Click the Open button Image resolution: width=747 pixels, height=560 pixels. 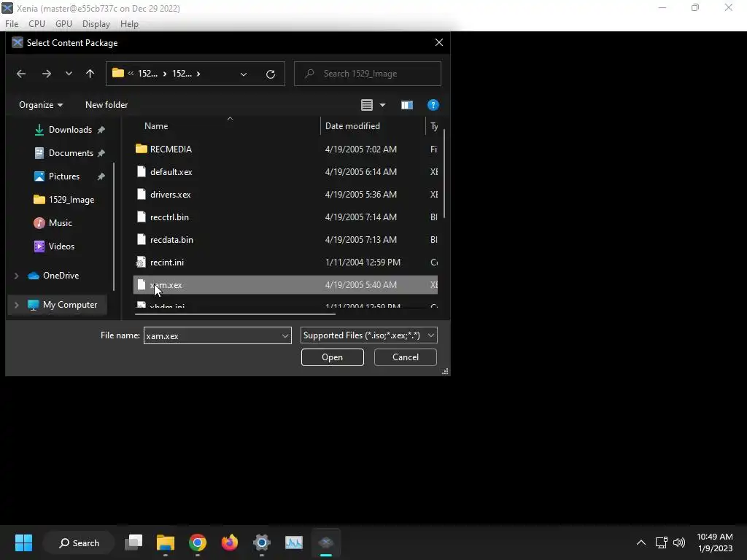click(332, 357)
